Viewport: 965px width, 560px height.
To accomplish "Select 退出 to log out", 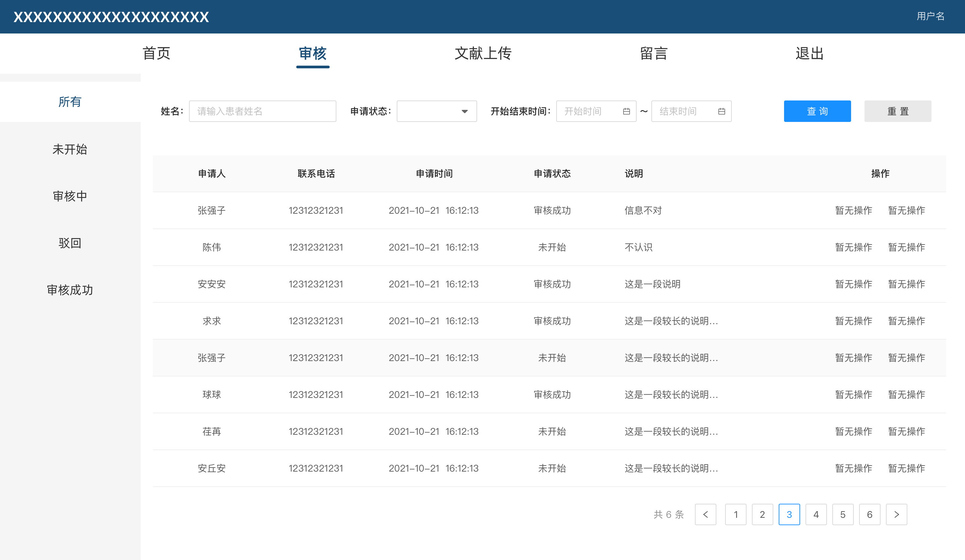I will (810, 53).
